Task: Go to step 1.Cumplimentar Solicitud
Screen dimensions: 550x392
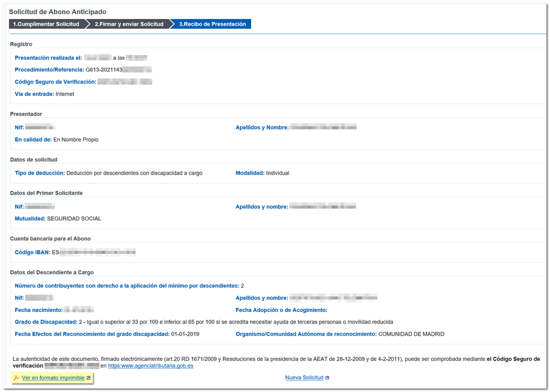Action: coord(46,24)
